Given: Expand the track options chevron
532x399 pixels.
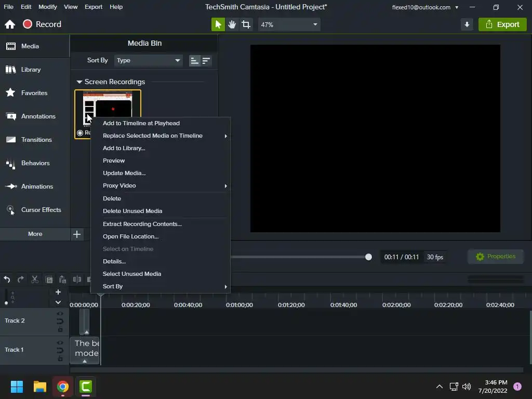Looking at the screenshot, I should coord(58,302).
